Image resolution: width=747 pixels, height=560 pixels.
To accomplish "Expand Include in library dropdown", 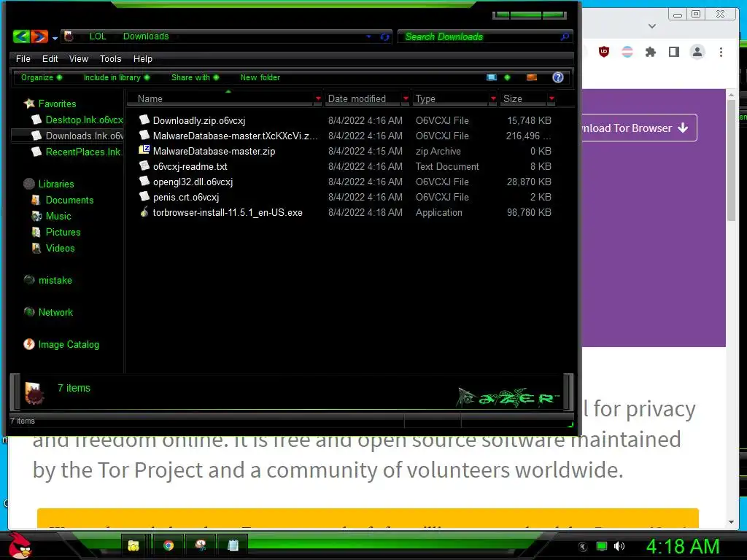I will [117, 77].
